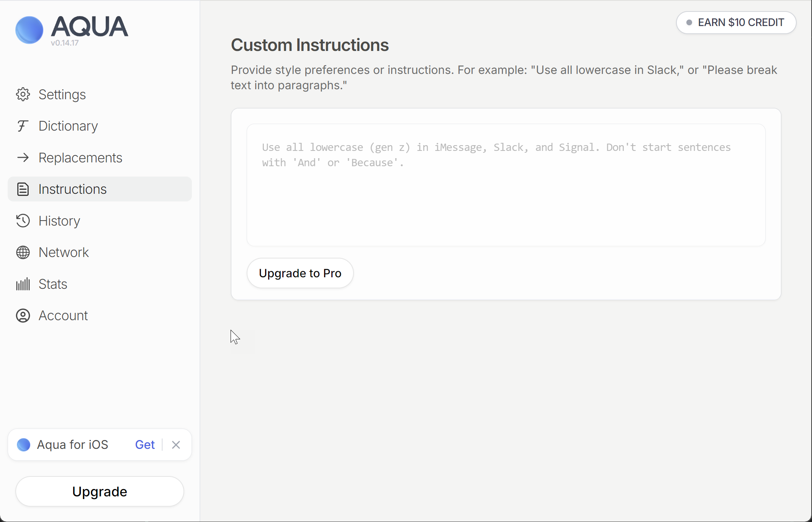
Task: Select the Instructions menu item
Action: 100,189
